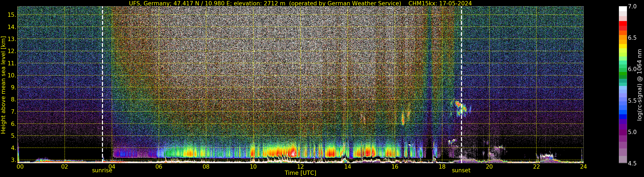This screenshot has width=644, height=177.
Task: Click the colorbar '4.5' value label
Action: pyautogui.click(x=632, y=163)
